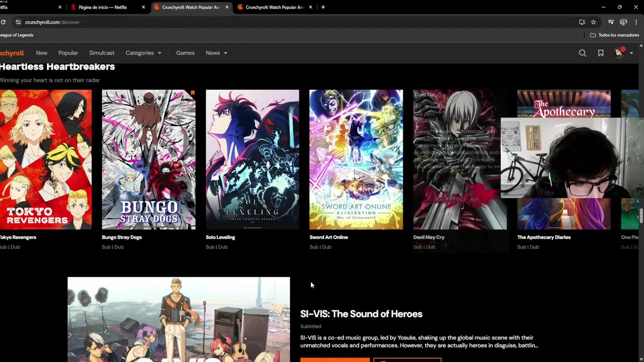Click the scrollbar up arrow
Image resolution: width=644 pixels, height=362 pixels.
pos(641,46)
